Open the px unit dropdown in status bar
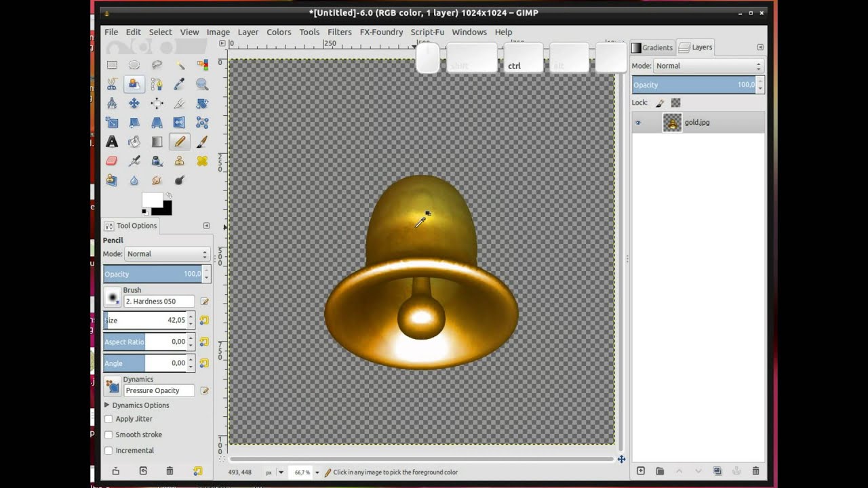This screenshot has height=488, width=868. click(x=274, y=472)
